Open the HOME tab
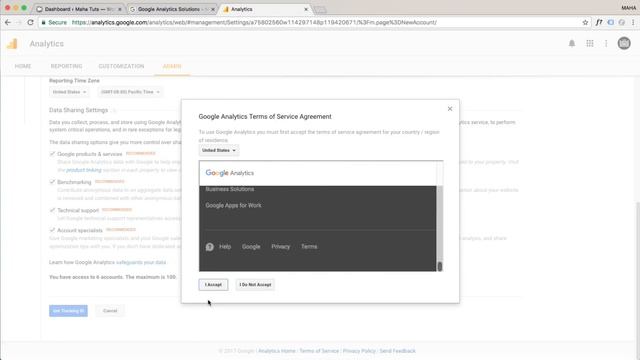This screenshot has width=640, height=360. point(23,66)
